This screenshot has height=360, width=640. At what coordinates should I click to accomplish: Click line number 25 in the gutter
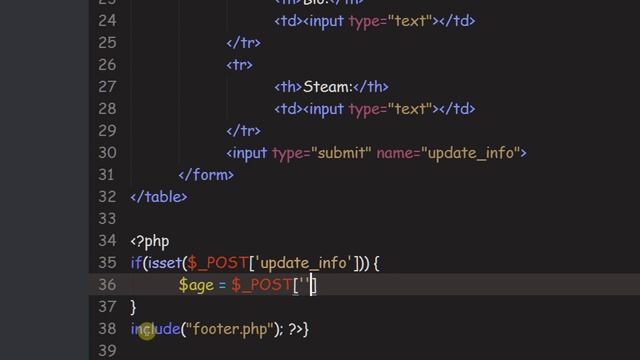coord(107,42)
